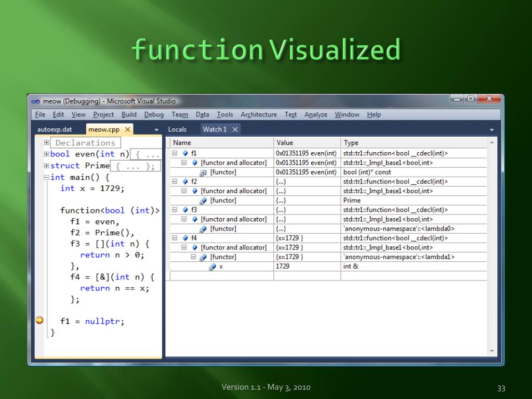Collapse the f2 watch entry
The height and width of the screenshot is (399, 532).
coord(175,181)
